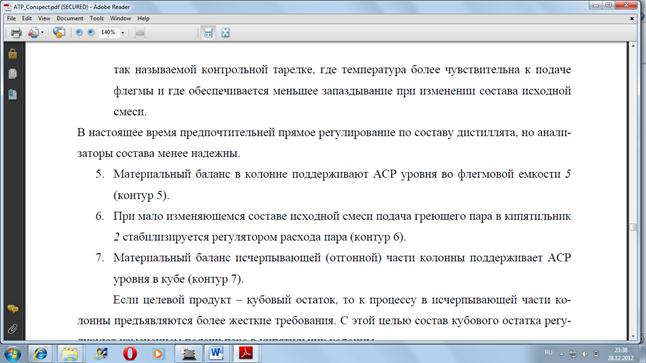The height and width of the screenshot is (363, 646).
Task: Open the Bookmarks panel in sidebar
Action: 13,94
